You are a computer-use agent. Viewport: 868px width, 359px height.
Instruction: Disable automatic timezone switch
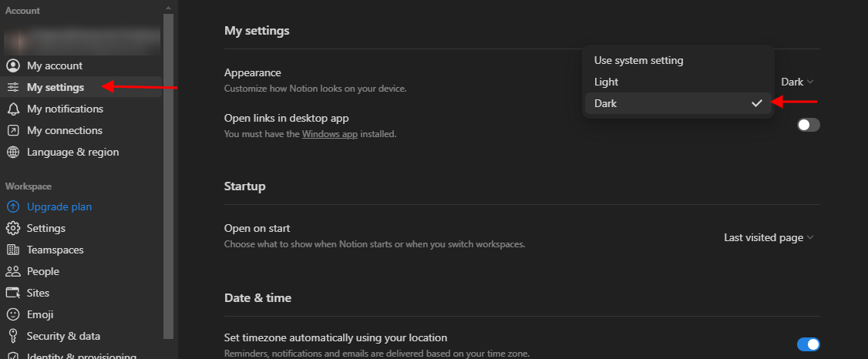[808, 344]
